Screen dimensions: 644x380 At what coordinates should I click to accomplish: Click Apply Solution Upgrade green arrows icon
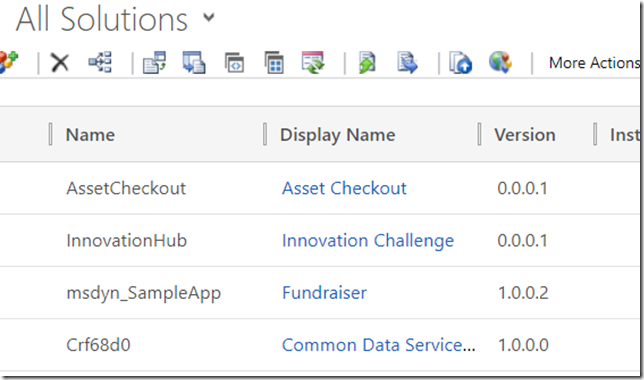[x=313, y=62]
